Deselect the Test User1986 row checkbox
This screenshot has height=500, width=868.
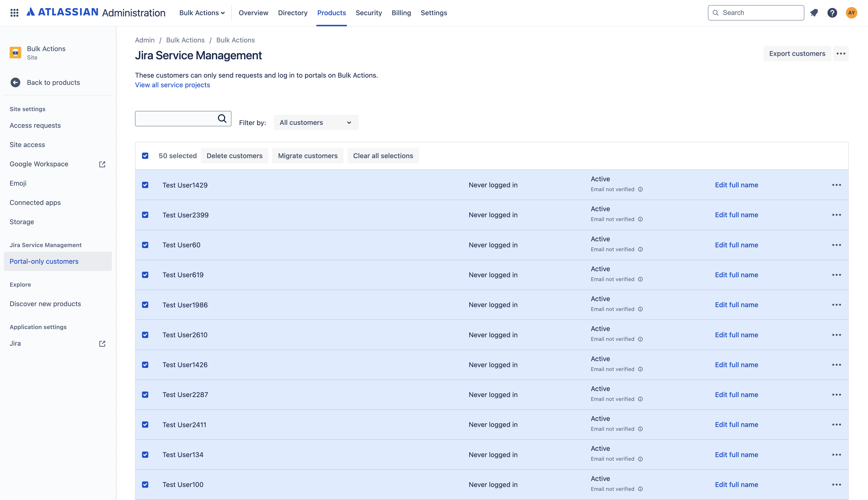coord(145,304)
